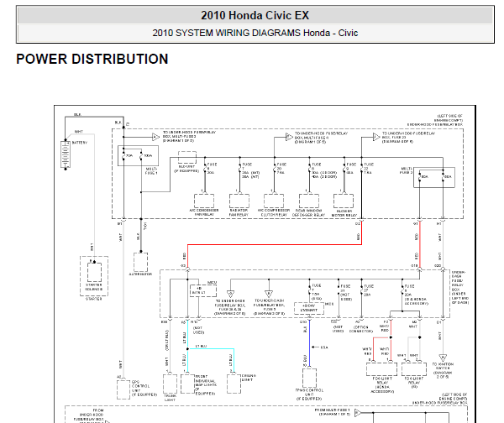Click the Rear Window Defogger Relay box

point(312,201)
